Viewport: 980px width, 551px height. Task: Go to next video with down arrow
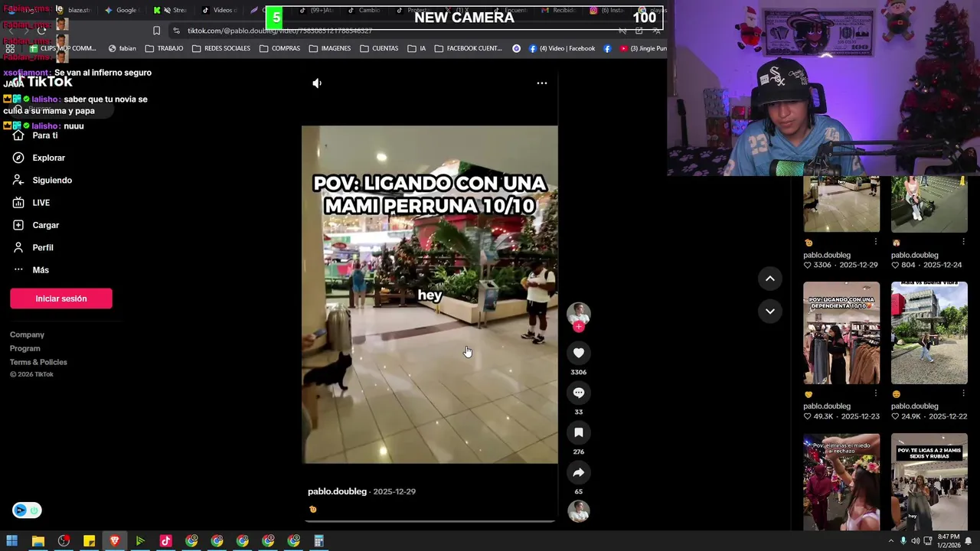point(770,311)
